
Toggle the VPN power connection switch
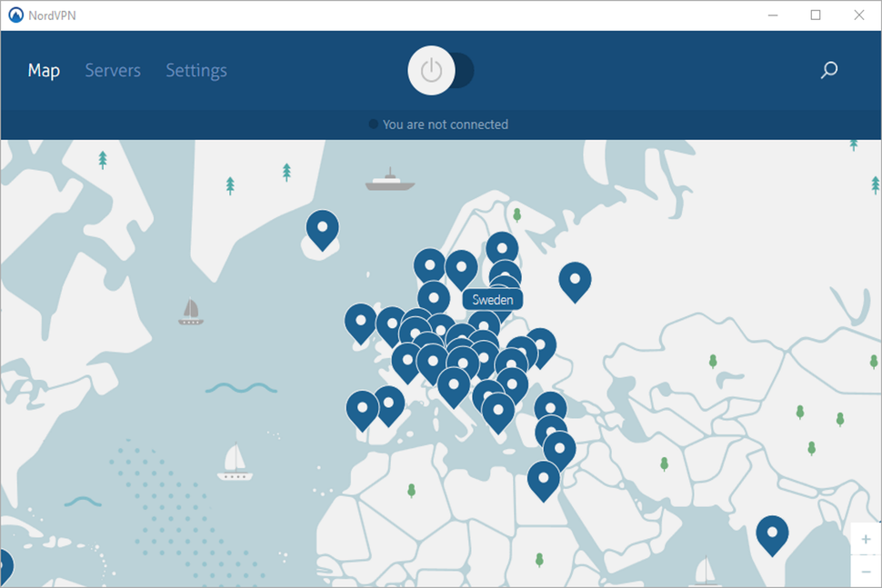[x=440, y=70]
